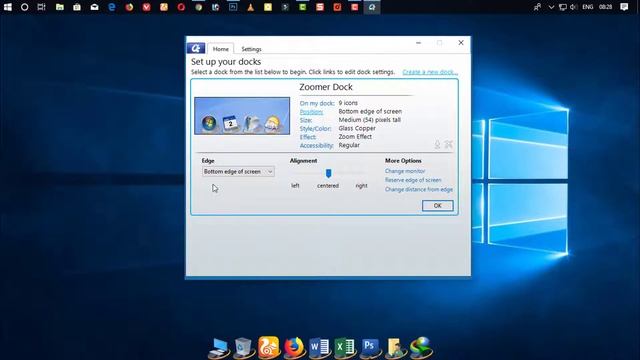Confirm with the OK button
This screenshot has height=360, width=640.
[438, 206]
